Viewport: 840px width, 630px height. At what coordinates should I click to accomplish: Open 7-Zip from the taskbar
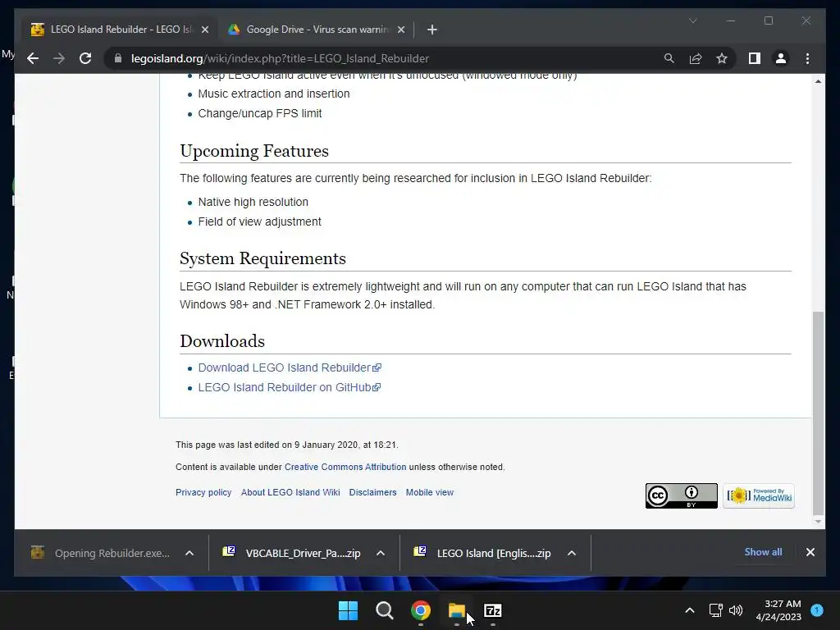click(493, 610)
